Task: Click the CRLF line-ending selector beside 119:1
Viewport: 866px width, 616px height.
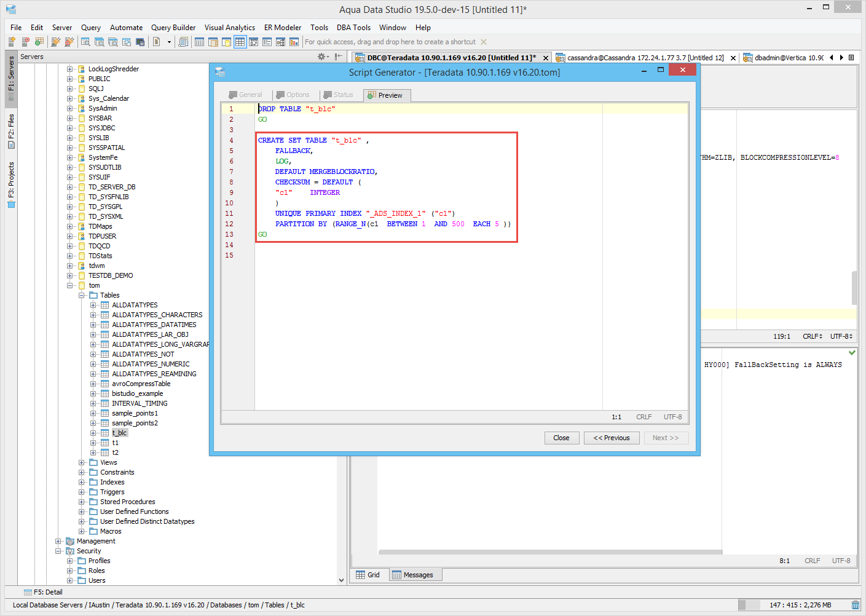Action: [x=812, y=336]
